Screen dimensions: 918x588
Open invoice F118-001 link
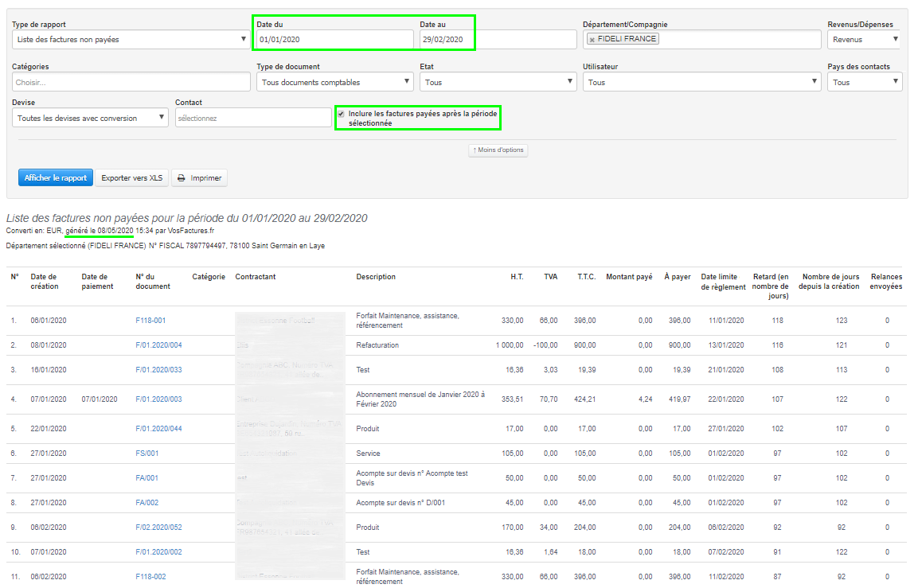(x=150, y=321)
